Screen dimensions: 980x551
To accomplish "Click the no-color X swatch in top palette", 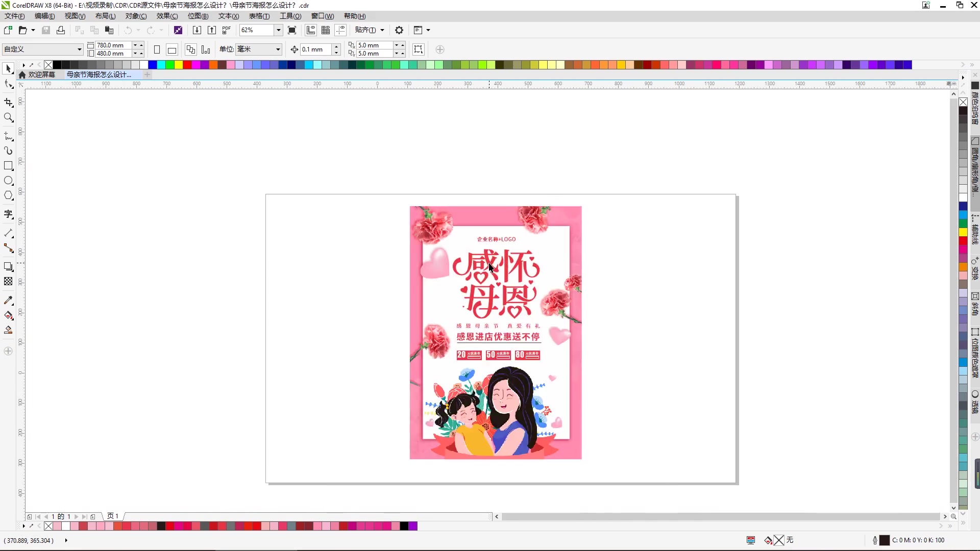I will (48, 65).
